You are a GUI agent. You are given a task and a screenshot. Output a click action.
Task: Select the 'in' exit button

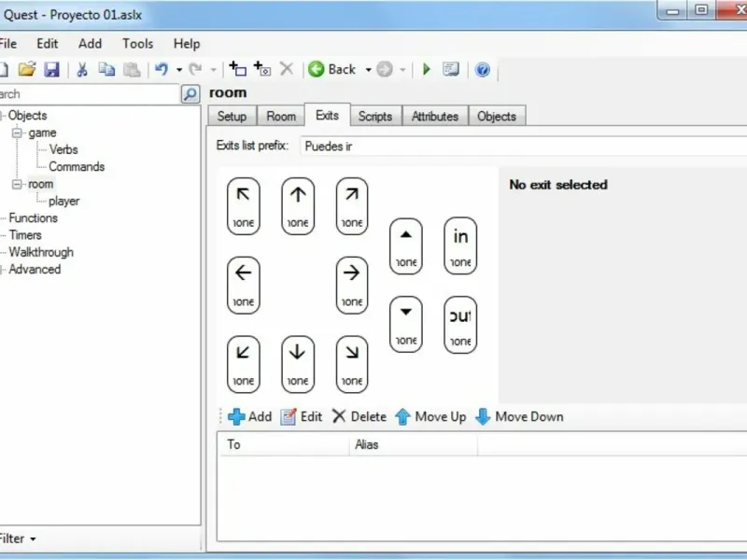pyautogui.click(x=460, y=246)
